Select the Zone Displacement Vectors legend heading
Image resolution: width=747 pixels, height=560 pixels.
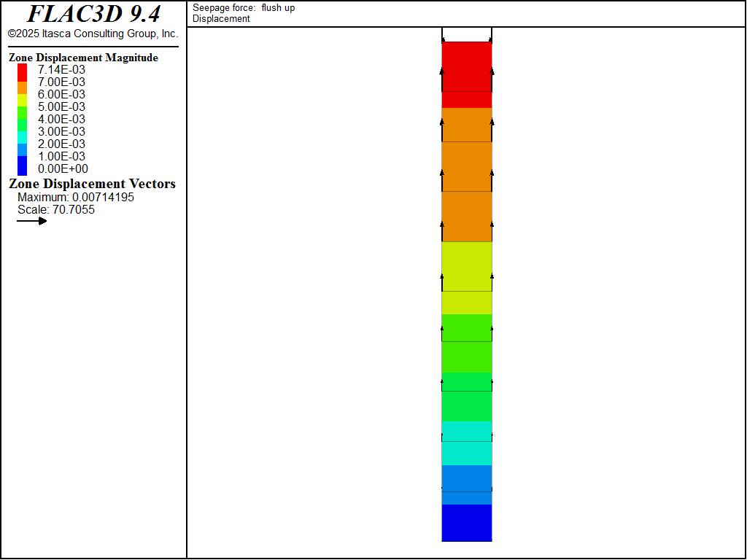point(92,184)
